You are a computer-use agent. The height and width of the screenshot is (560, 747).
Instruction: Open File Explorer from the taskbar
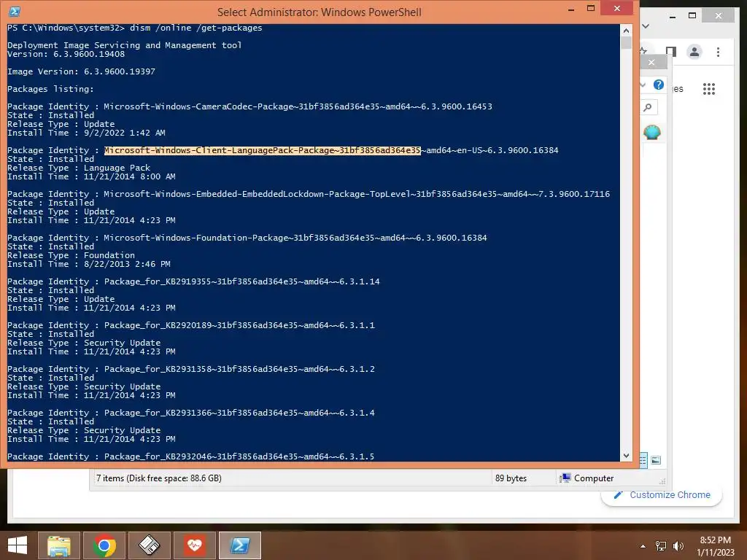59,545
